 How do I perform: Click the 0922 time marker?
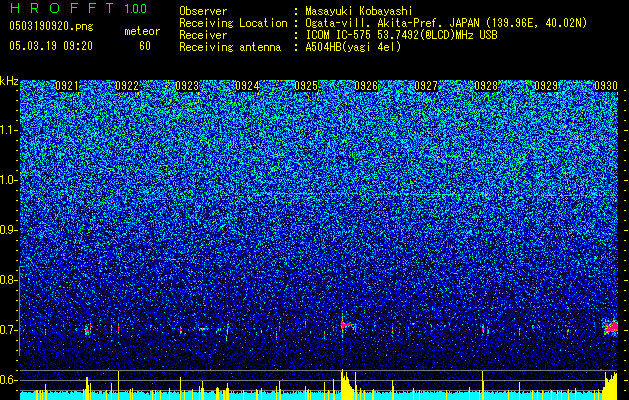pos(127,86)
